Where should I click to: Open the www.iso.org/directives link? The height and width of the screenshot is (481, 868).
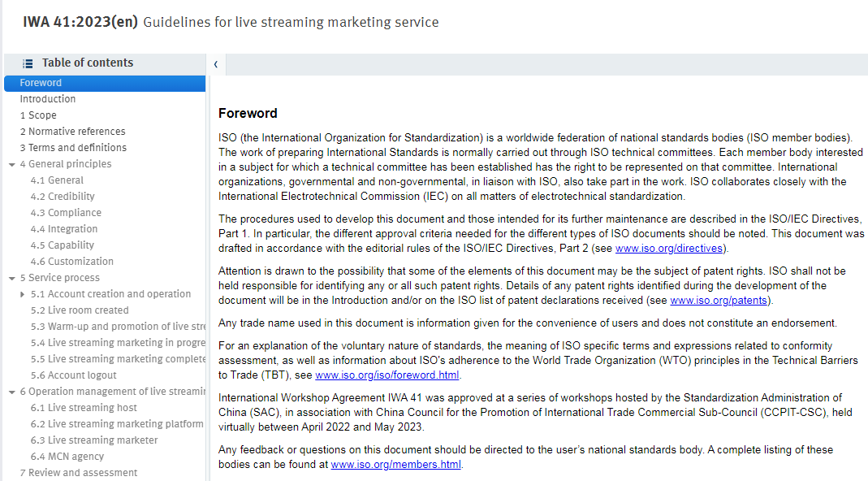669,249
